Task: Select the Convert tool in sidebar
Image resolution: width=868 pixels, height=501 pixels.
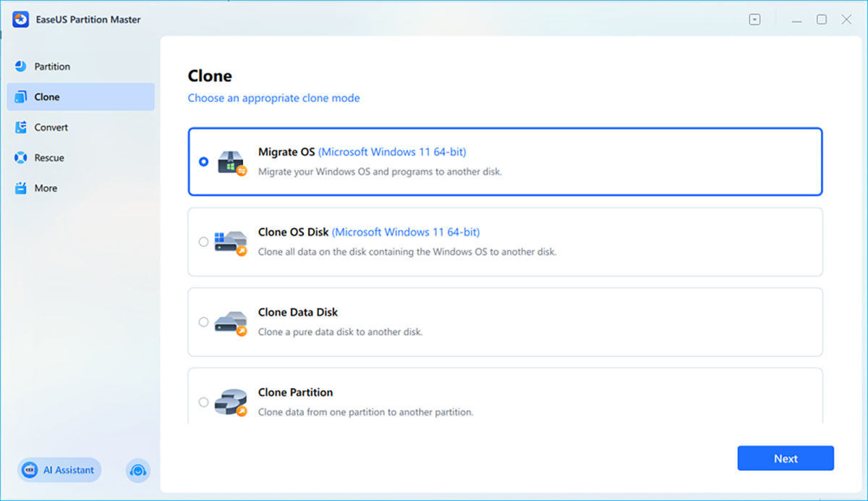Action: tap(51, 127)
